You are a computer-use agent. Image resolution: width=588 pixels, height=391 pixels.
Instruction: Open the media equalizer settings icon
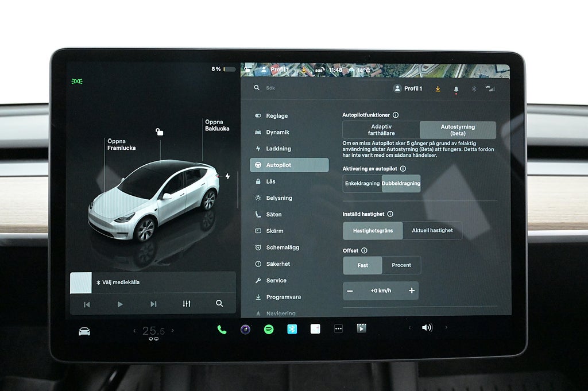click(186, 304)
